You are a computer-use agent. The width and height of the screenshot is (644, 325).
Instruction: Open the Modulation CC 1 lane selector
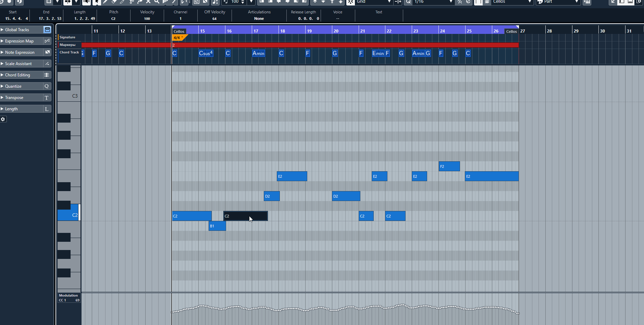pos(69,298)
